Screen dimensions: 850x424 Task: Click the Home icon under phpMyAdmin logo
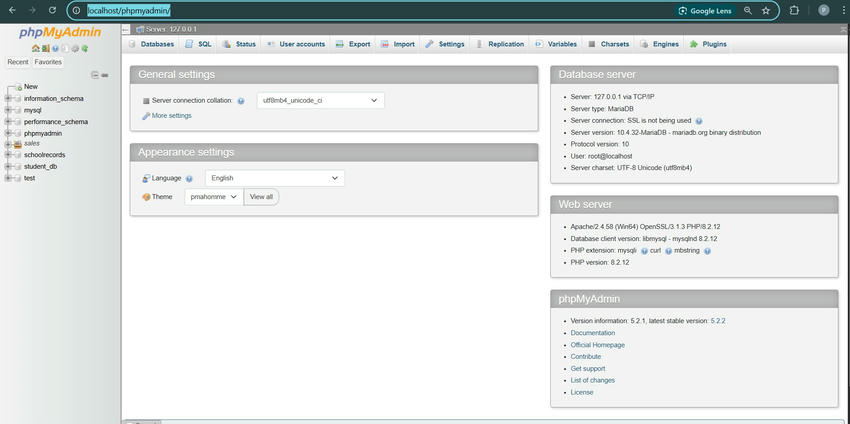click(x=36, y=48)
